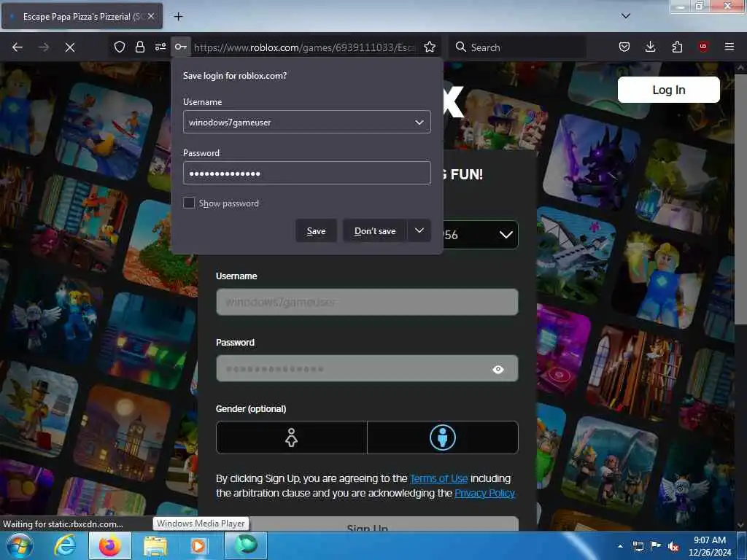Check the Show password checkbox

coord(189,203)
